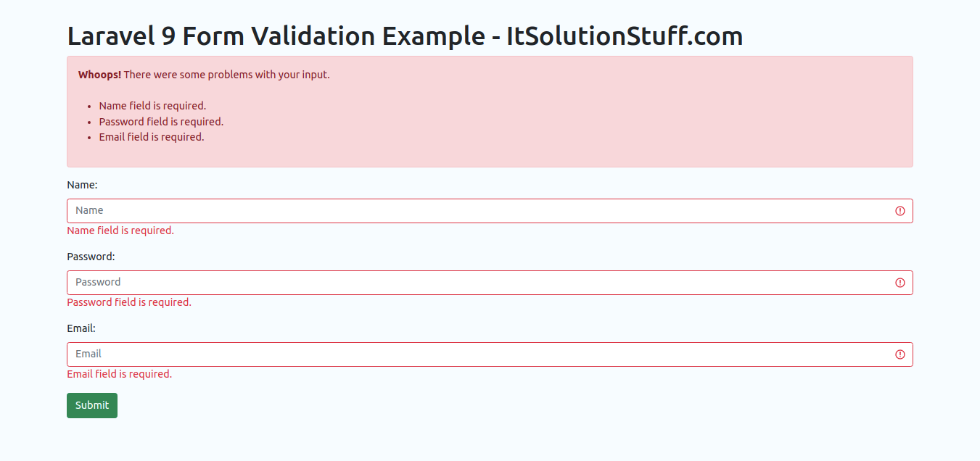980x461 pixels.
Task: Click the alert icon in Email field
Action: [x=900, y=354]
